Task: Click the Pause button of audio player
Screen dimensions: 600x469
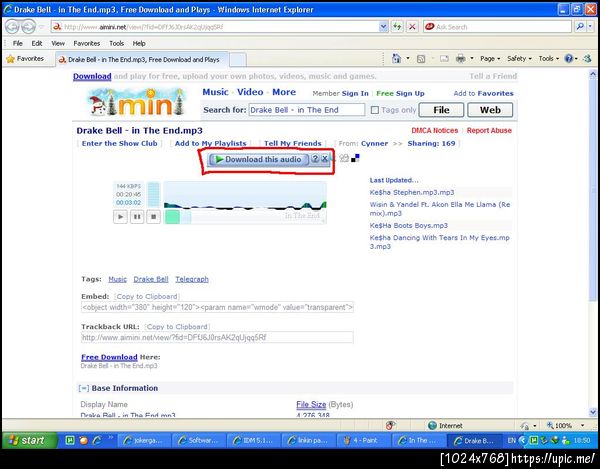Action: tap(137, 217)
